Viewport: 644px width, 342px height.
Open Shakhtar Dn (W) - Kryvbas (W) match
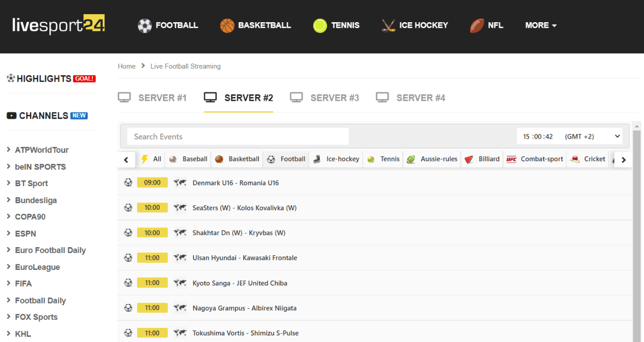239,233
